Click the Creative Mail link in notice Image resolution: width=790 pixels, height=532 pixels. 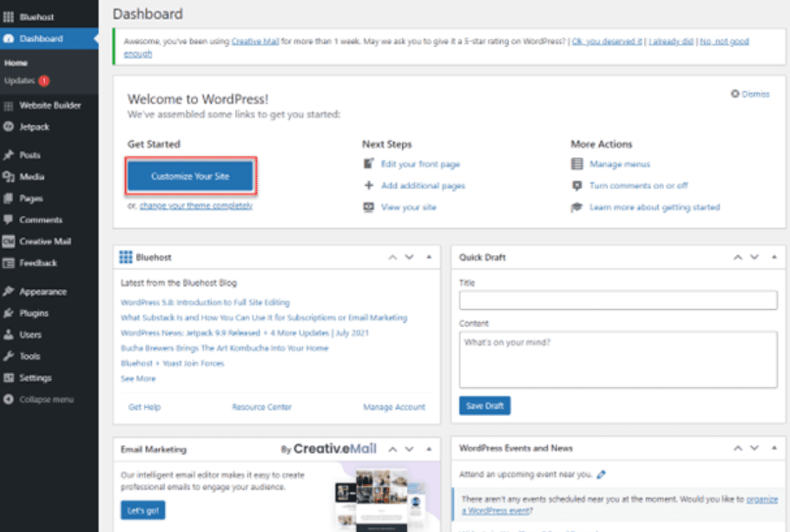click(x=255, y=42)
